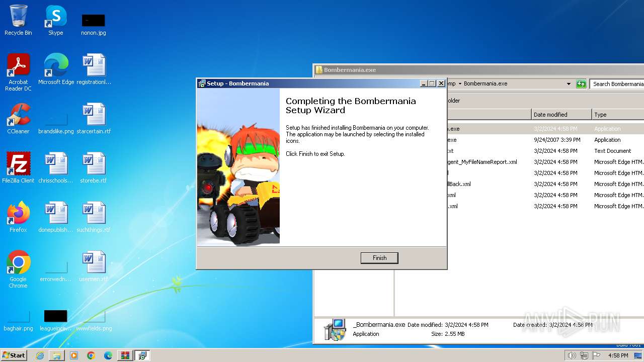Switch to Bombermania Setup taskbar button

142,355
